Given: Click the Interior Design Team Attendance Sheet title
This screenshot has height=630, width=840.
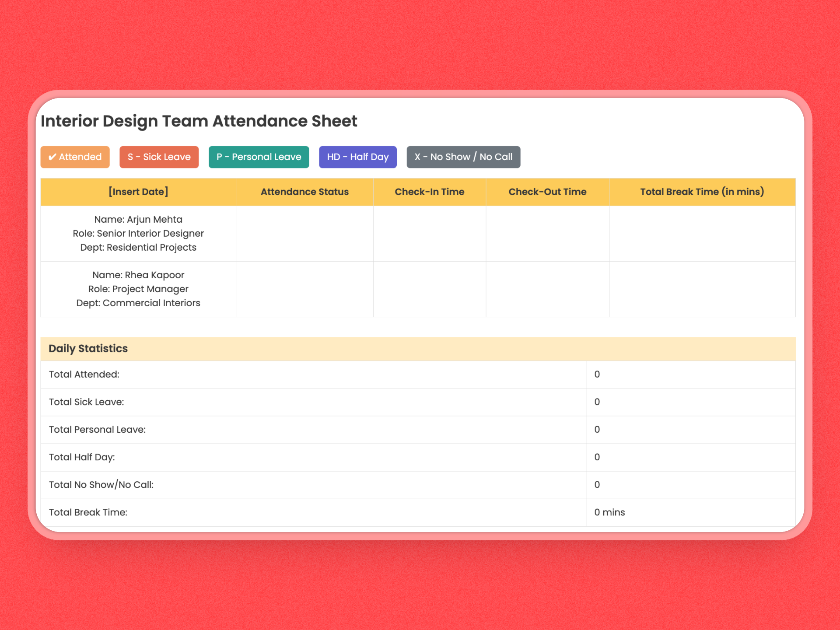Looking at the screenshot, I should pyautogui.click(x=199, y=121).
